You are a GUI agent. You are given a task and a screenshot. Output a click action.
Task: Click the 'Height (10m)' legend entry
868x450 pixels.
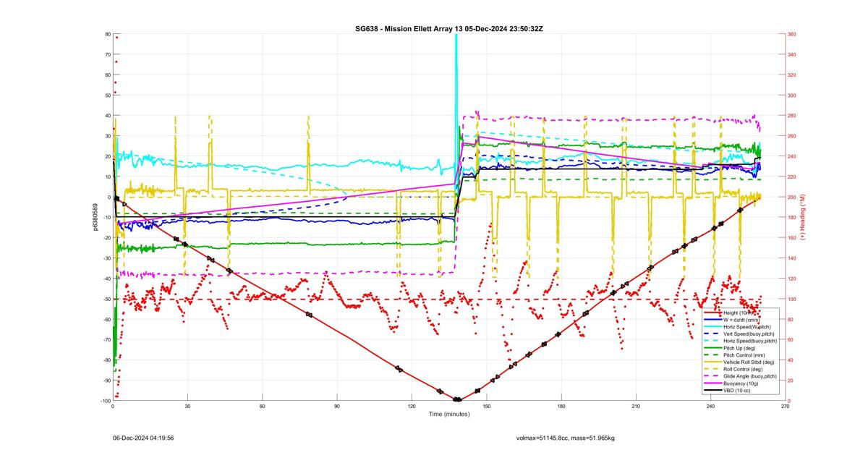738,313
